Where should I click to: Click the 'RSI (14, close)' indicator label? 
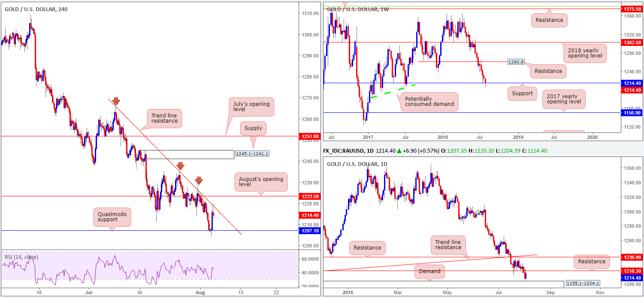(x=21, y=257)
